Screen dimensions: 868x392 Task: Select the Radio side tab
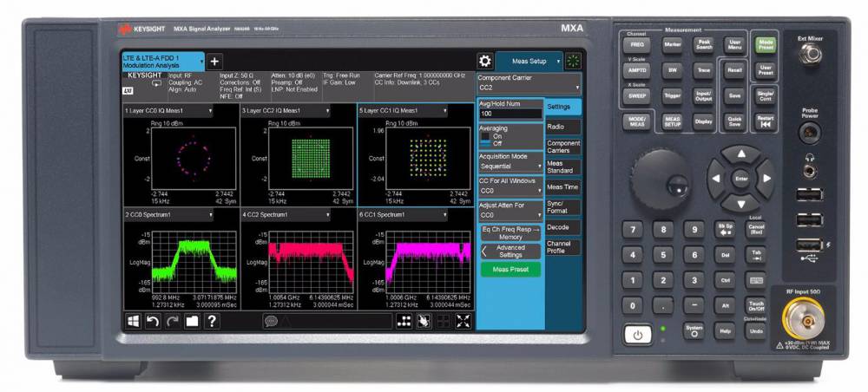563,127
